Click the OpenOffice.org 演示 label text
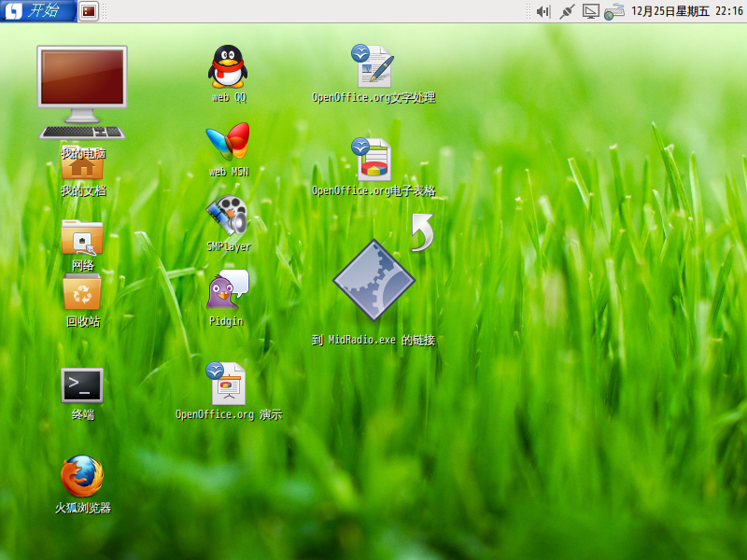Image resolution: width=747 pixels, height=560 pixels. [x=229, y=414]
